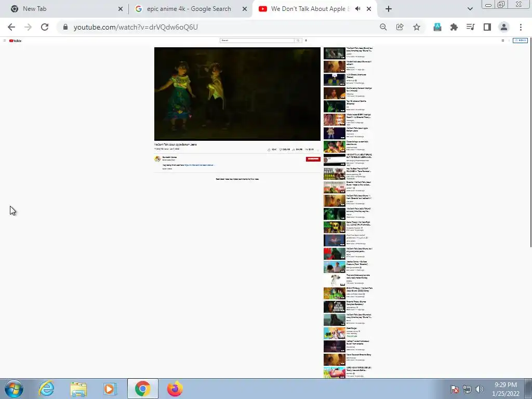The width and height of the screenshot is (532, 399).
Task: Open the blue link in video description
Action: tap(199, 165)
